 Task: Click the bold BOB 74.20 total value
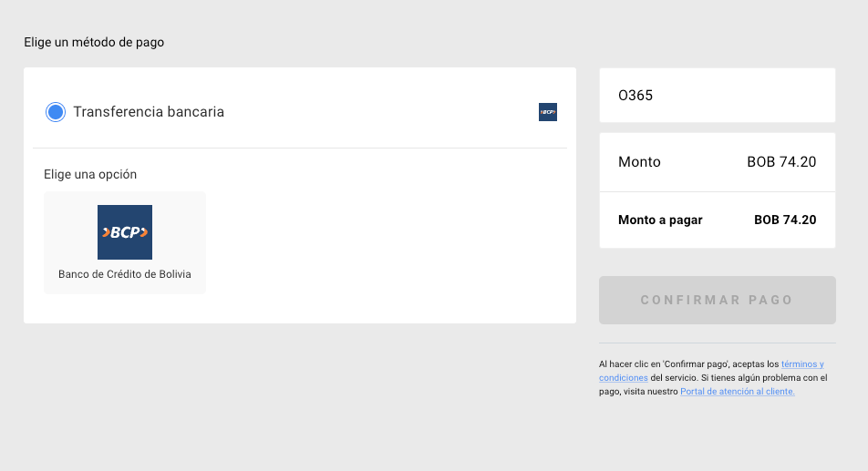[785, 220]
